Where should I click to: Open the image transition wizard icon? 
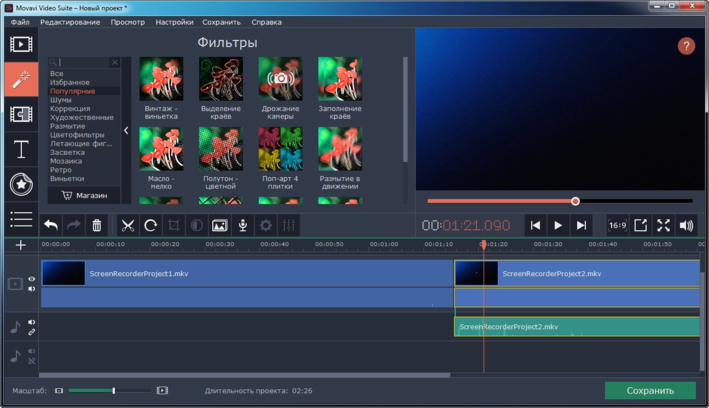(220, 225)
